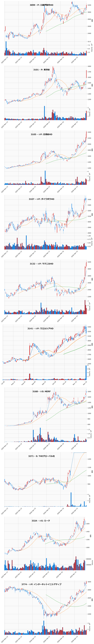The width and height of the screenshot is (94, 644).
Task: Click the chart title 3168 - ◎S: MERF
Action: coord(42,392)
